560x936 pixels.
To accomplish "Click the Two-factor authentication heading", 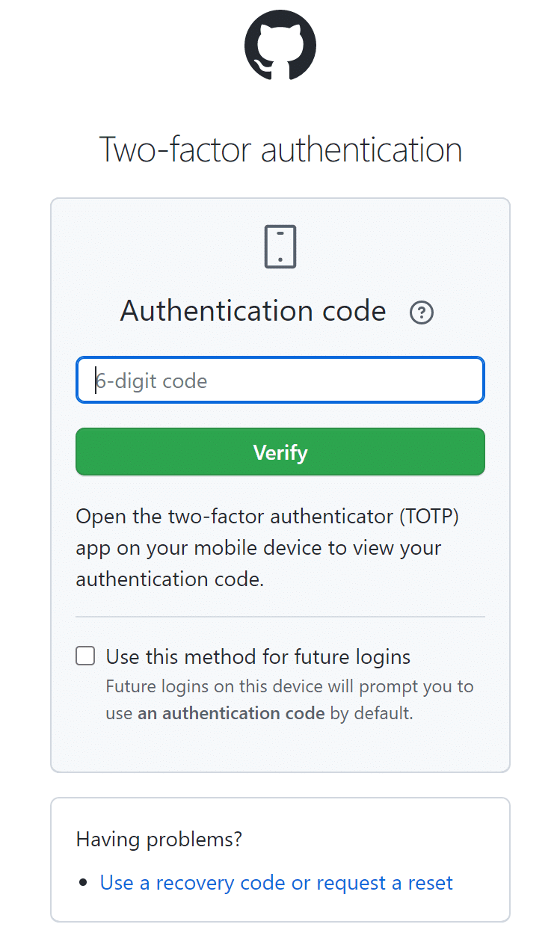I will pos(280,150).
